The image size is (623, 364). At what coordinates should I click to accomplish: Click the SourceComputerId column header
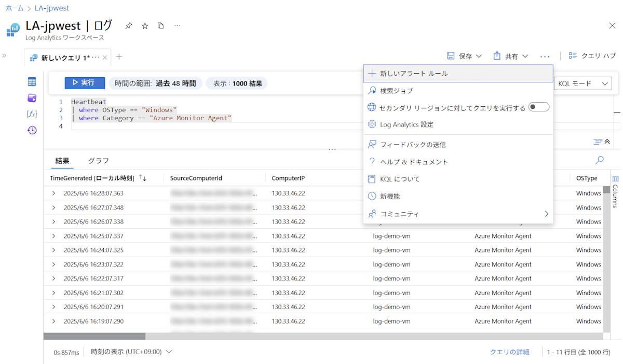(196, 178)
